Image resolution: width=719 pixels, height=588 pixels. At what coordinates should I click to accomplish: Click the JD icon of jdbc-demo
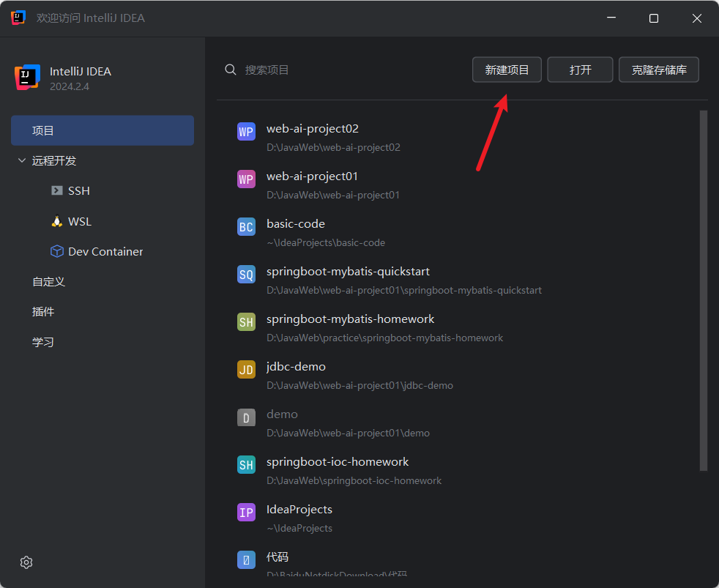(x=246, y=370)
